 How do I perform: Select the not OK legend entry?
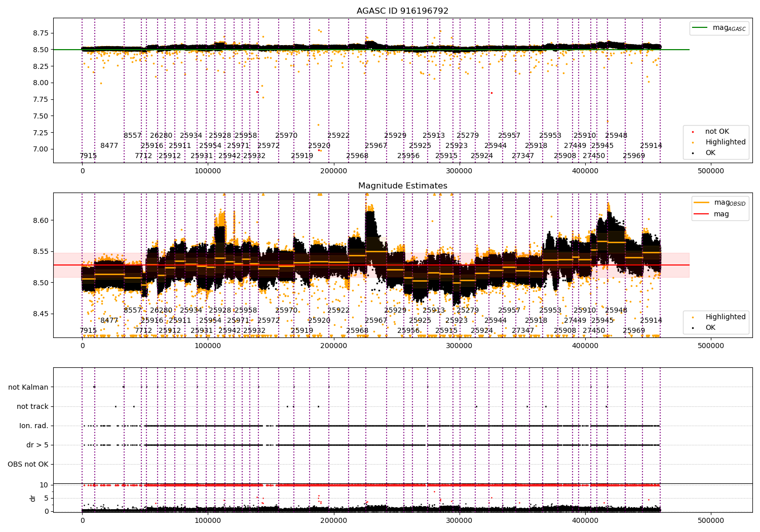[717, 131]
